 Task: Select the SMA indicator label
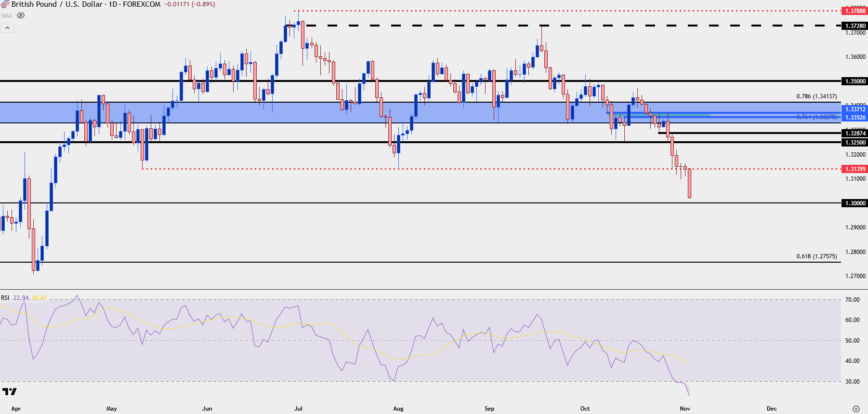point(6,15)
